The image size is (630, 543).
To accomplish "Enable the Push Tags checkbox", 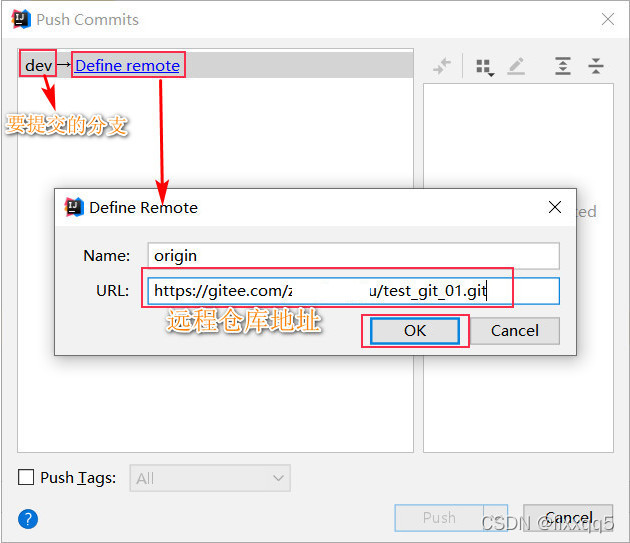I will 26,477.
